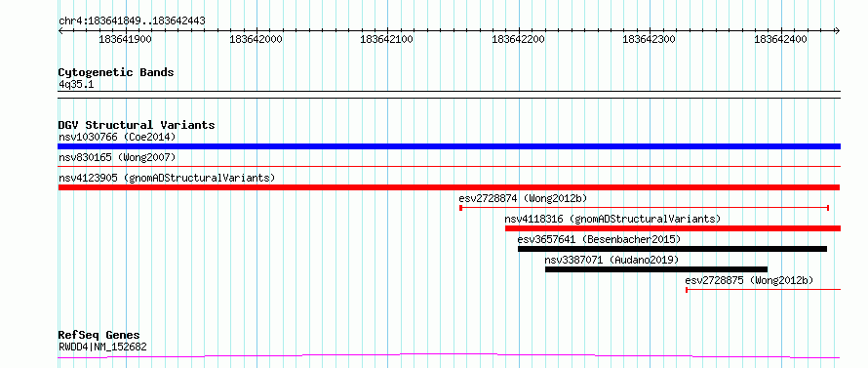The image size is (868, 368).
Task: Click the 183642000 ruler position mark
Action: point(256,40)
